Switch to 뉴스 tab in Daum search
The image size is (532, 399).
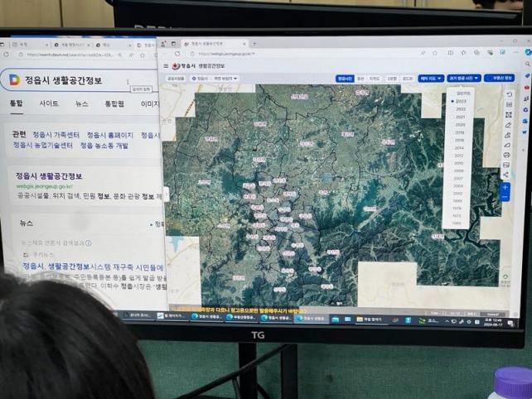tap(81, 104)
